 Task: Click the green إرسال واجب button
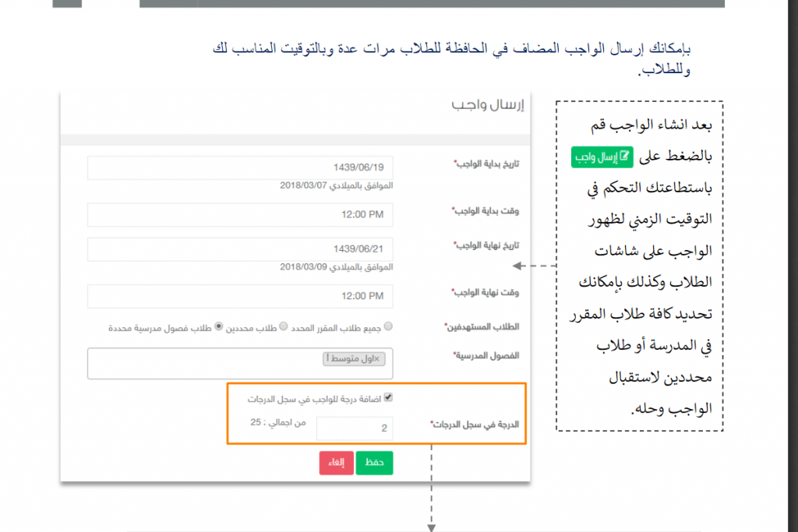[602, 157]
